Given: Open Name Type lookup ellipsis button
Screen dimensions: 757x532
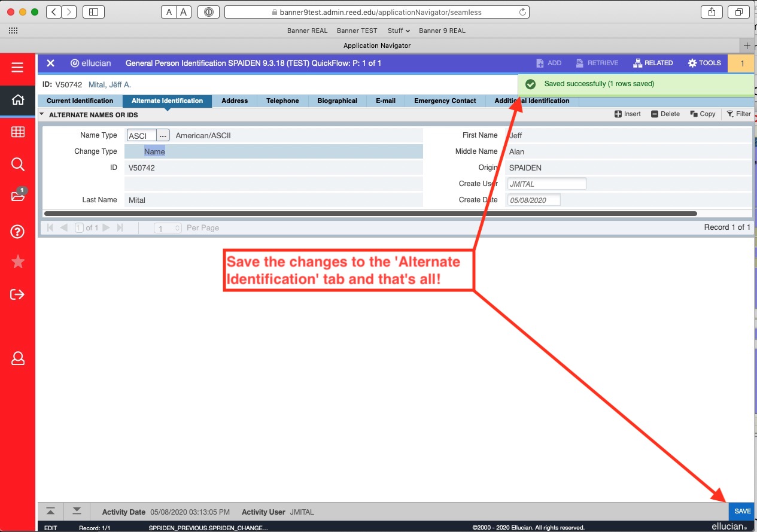Looking at the screenshot, I should click(x=163, y=136).
